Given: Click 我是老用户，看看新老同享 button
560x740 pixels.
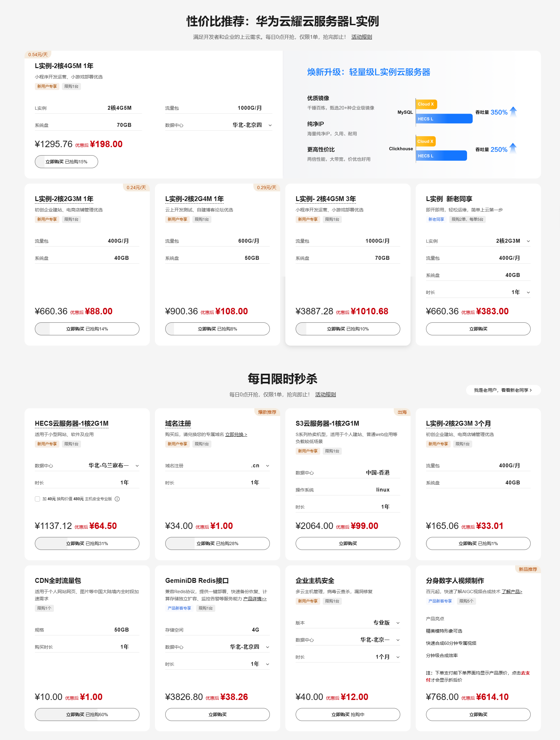Looking at the screenshot, I should coord(503,390).
